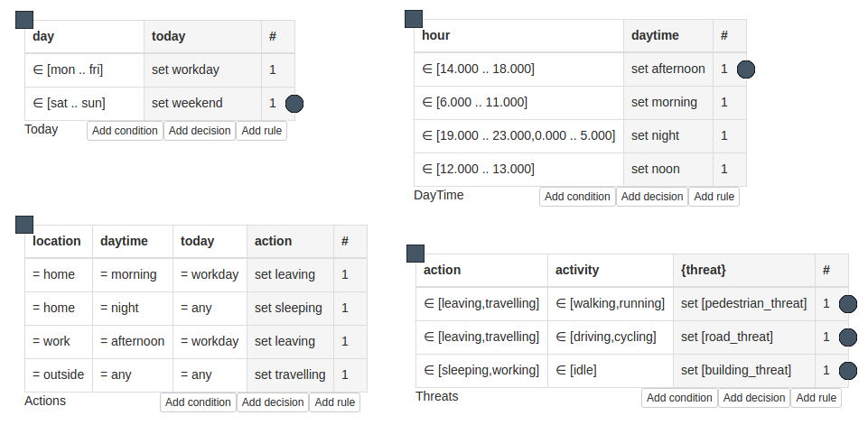Add a rule to the Threats table
This screenshot has height=425, width=868.
point(816,398)
